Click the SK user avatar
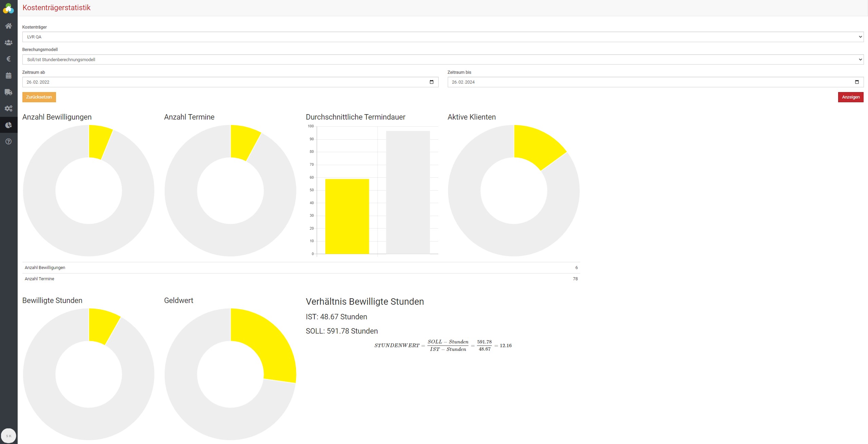 pyautogui.click(x=8, y=436)
